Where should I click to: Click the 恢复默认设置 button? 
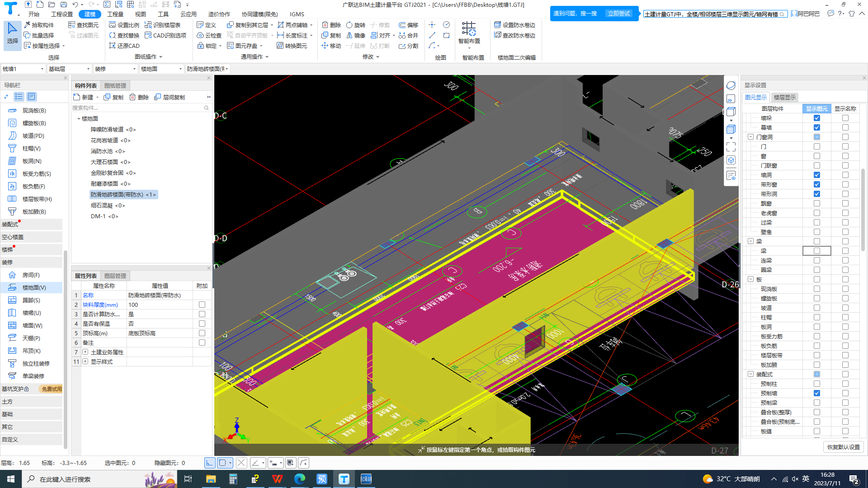(844, 447)
